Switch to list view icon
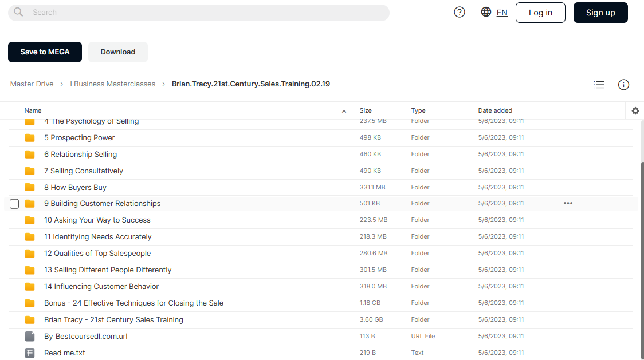 [x=599, y=85]
